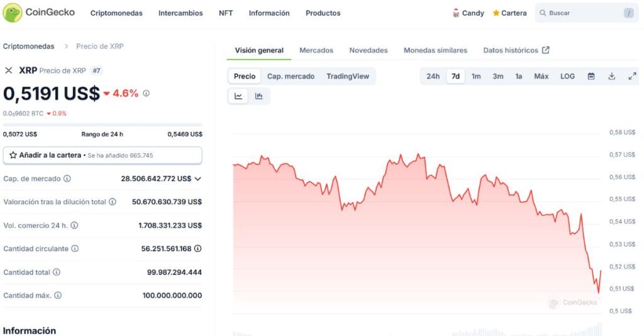This screenshot has width=644, height=336.
Task: Click the 0,5191 US$ price text
Action: 52,94
